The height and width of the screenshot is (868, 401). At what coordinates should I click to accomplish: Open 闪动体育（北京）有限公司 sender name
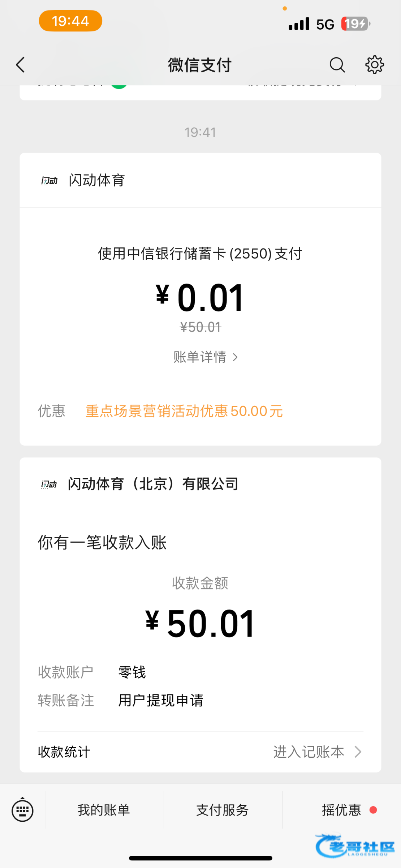[153, 484]
